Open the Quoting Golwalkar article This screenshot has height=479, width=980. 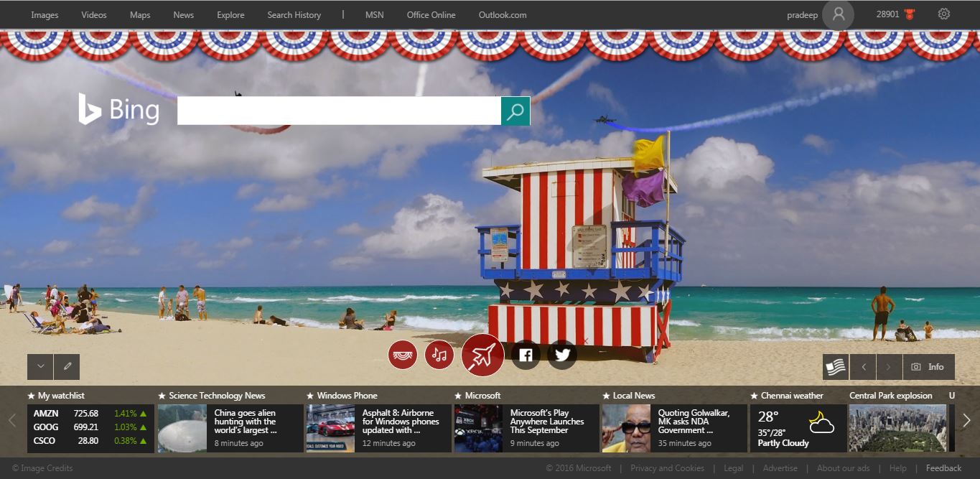click(x=694, y=422)
